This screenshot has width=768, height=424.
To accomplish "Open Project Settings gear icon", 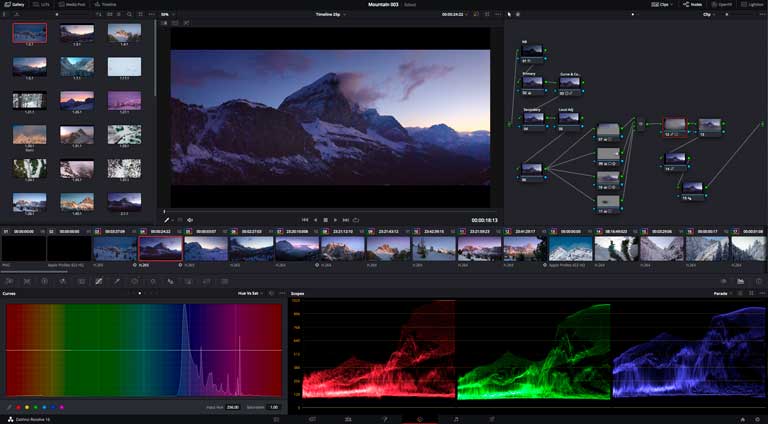I will (x=758, y=419).
